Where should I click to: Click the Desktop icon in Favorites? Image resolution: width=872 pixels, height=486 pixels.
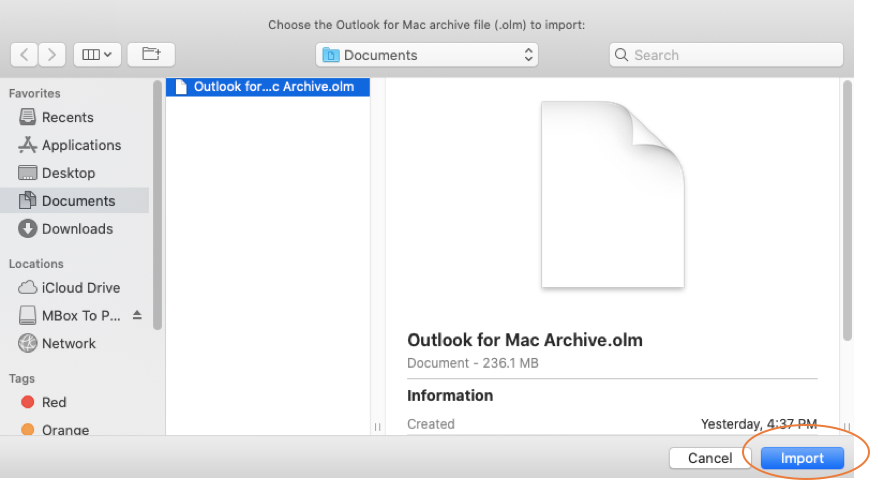27,173
